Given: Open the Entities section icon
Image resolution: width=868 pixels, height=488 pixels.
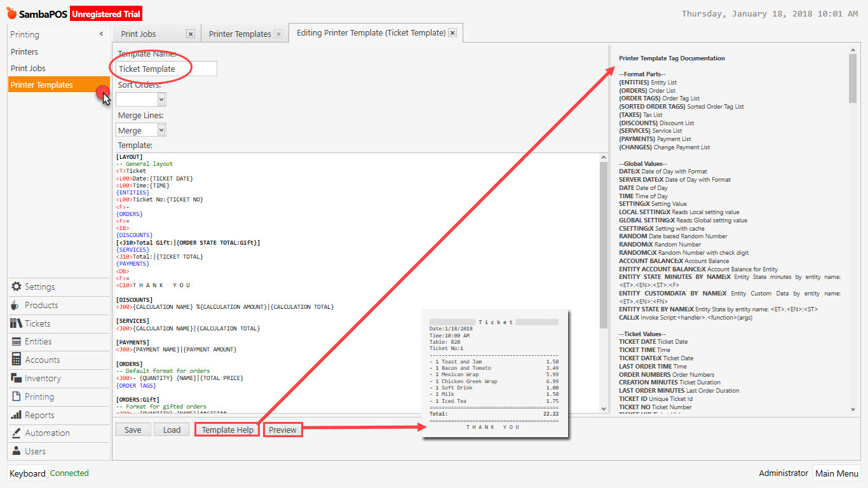Looking at the screenshot, I should click(x=16, y=342).
